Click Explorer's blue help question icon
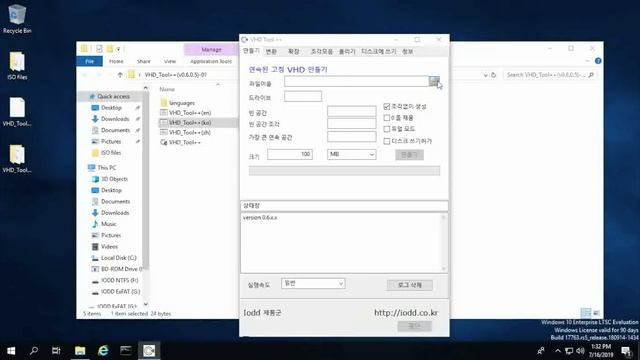 tap(598, 61)
